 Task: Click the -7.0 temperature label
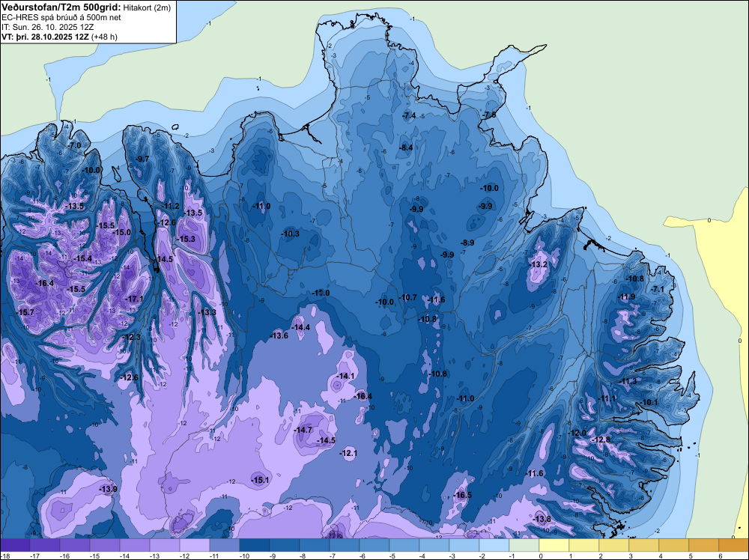pyautogui.click(x=74, y=145)
